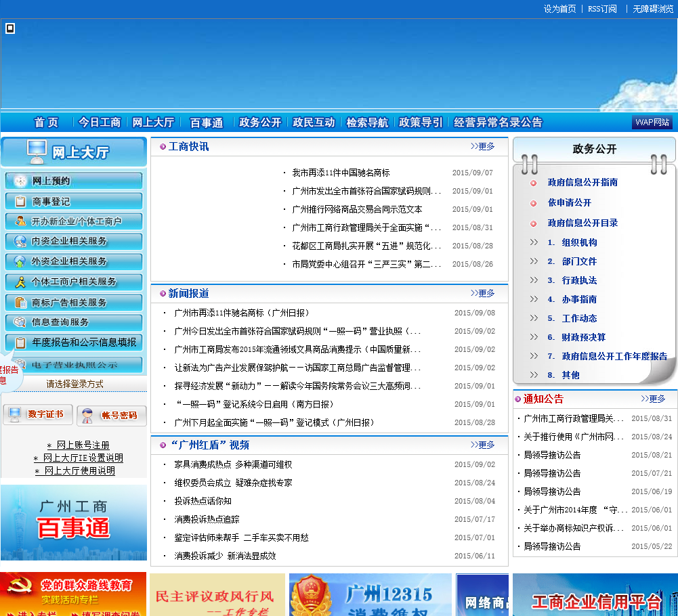Log in with 数字证书 button
The height and width of the screenshot is (616, 678).
38,414
